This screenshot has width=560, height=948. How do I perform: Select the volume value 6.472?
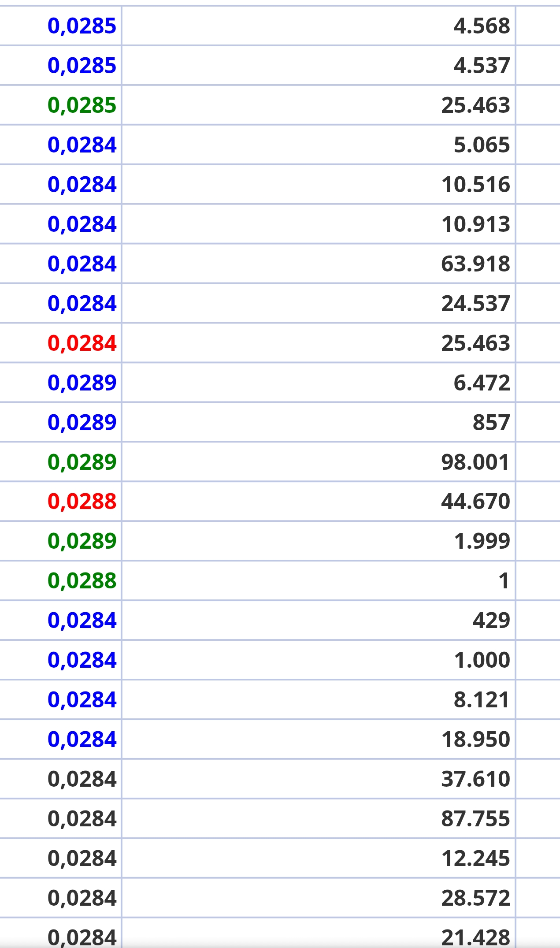tap(319, 382)
